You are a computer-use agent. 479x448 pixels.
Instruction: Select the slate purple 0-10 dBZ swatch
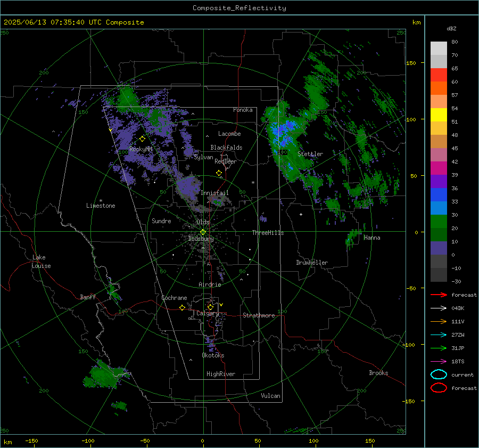(x=439, y=248)
